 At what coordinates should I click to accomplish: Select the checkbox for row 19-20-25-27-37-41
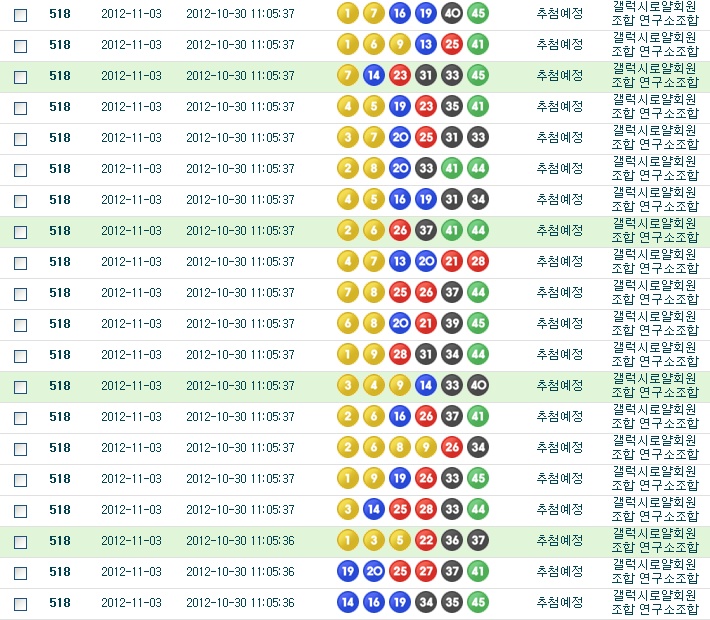[x=20, y=573]
